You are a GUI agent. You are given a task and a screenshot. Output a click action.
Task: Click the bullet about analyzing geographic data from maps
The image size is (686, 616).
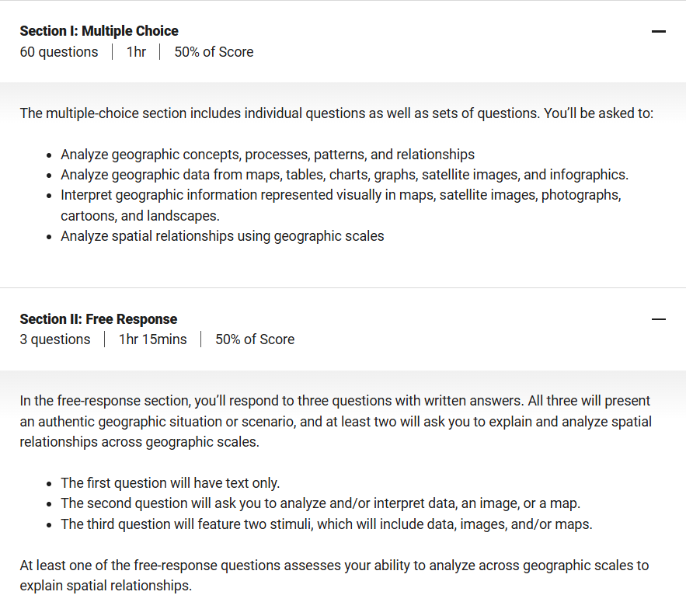[x=344, y=175]
